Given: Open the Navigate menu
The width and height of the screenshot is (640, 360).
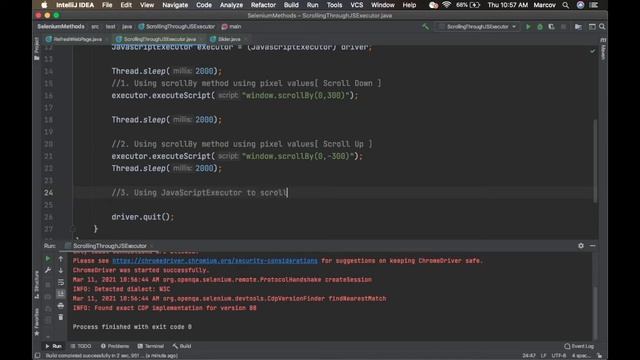Looking at the screenshot, I should tap(175, 5).
